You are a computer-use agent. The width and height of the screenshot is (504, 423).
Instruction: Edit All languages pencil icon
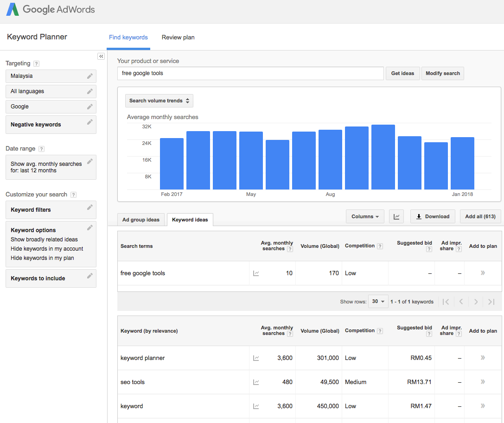pos(89,92)
